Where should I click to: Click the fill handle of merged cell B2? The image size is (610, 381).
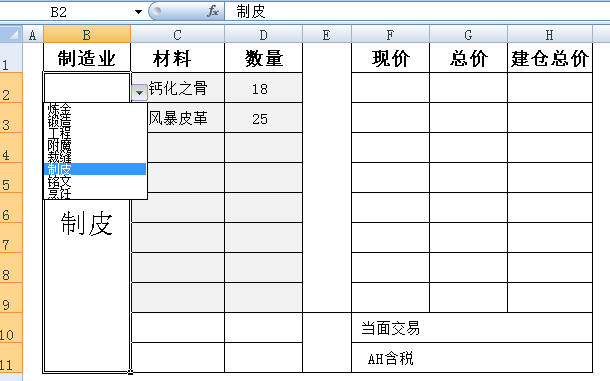pyautogui.click(x=130, y=372)
